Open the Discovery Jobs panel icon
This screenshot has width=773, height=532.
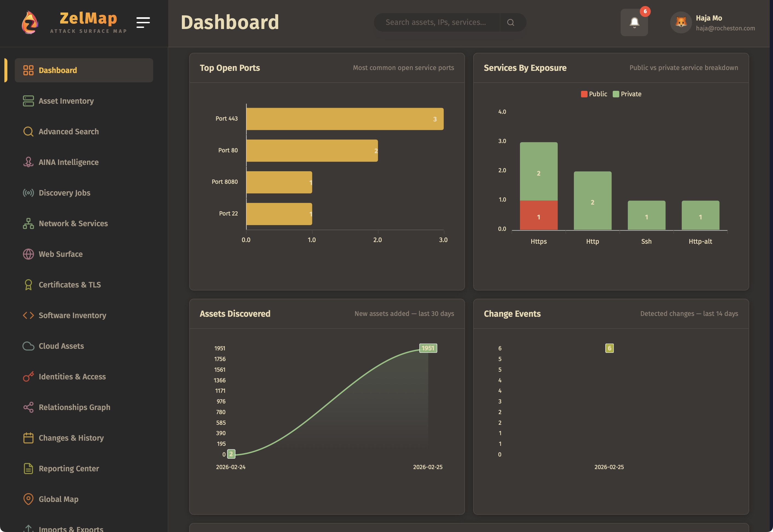tap(28, 193)
